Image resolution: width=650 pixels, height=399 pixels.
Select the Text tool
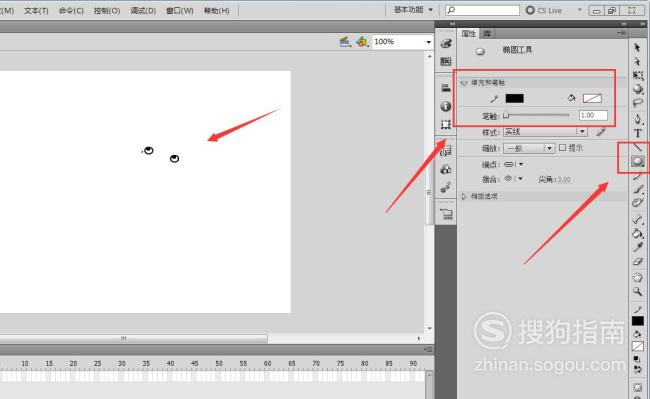[x=638, y=133]
